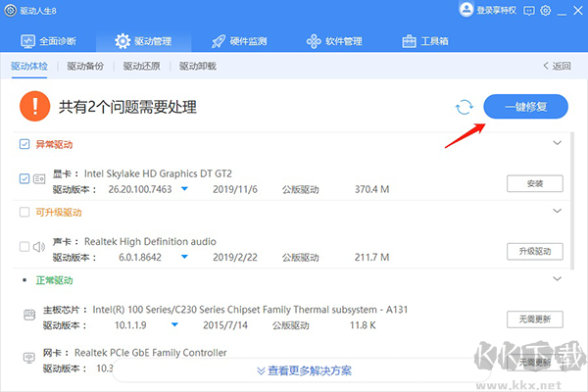Click the refresh scan icon
The width and height of the screenshot is (588, 392).
click(465, 107)
